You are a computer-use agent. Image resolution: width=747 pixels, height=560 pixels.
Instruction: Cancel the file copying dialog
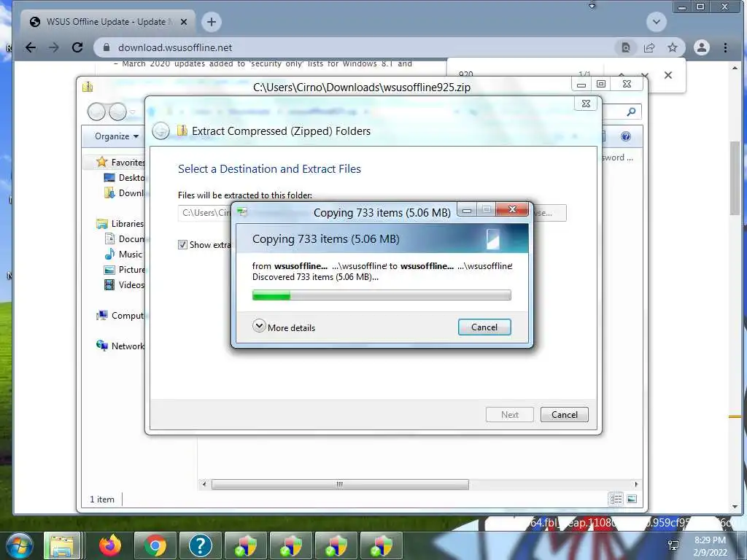pyautogui.click(x=484, y=327)
